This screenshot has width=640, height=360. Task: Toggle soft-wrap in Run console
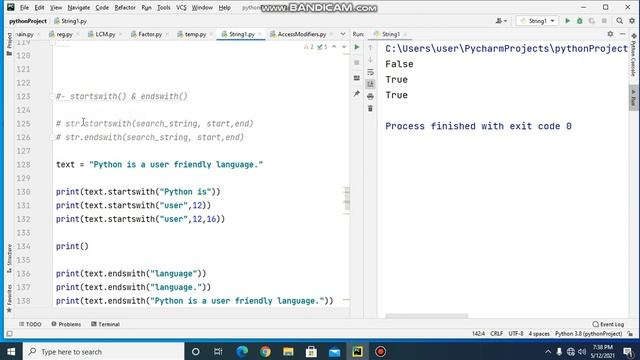tap(370, 72)
